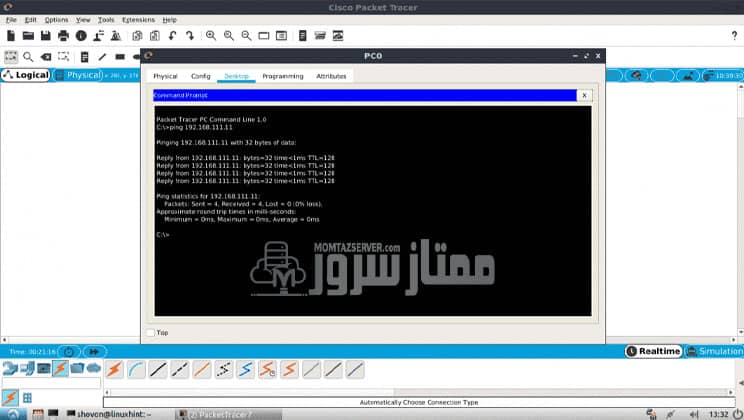Image resolution: width=744 pixels, height=420 pixels.
Task: Undo the last action with arrow icon
Action: tap(172, 36)
